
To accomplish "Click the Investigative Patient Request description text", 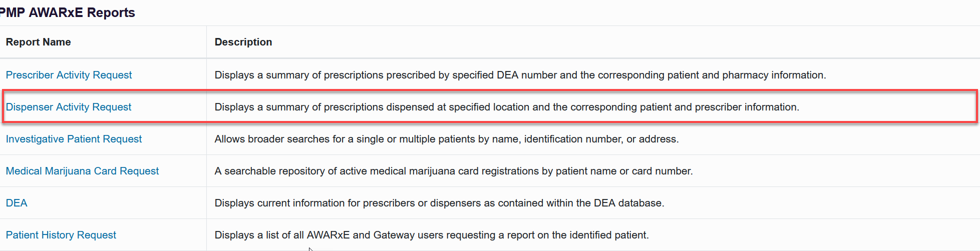I will 446,139.
